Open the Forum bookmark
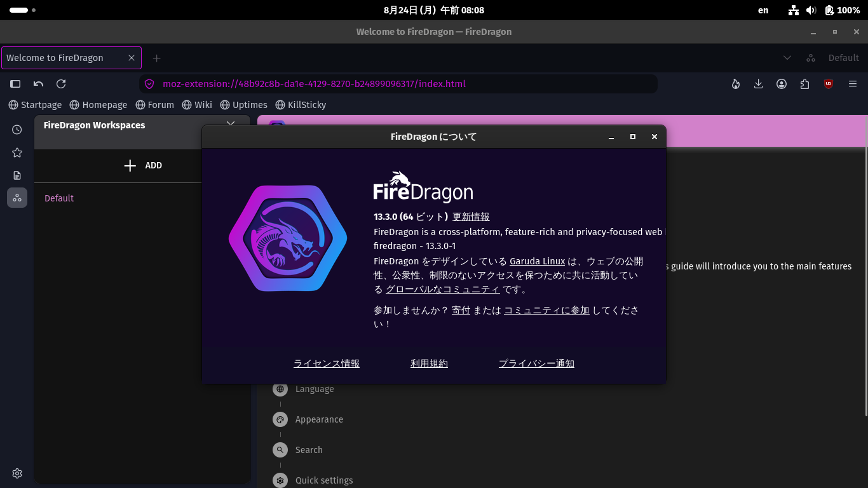This screenshot has width=868, height=488. point(154,105)
